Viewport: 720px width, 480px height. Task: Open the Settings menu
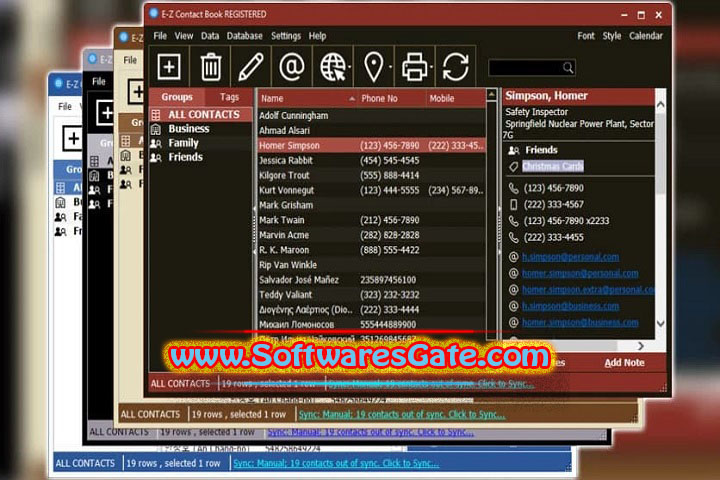tap(286, 36)
